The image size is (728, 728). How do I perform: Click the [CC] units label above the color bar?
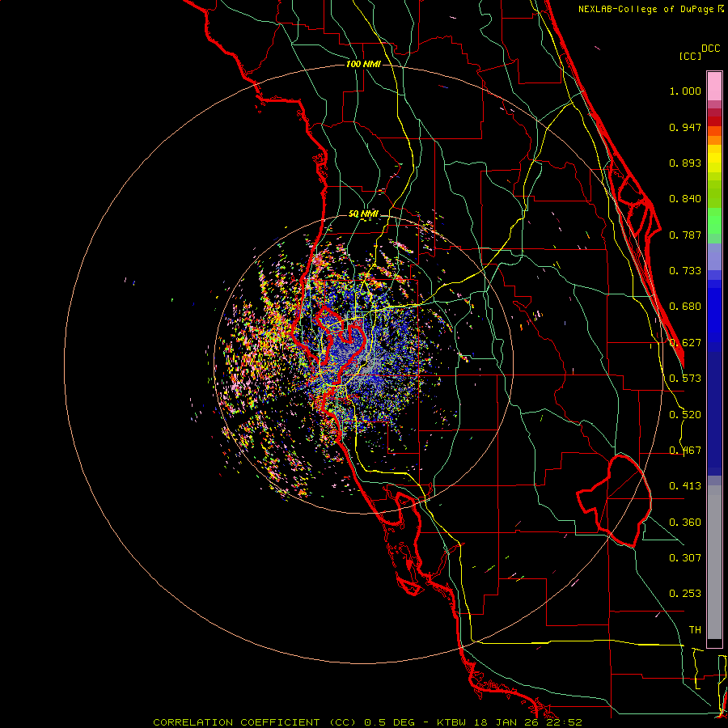[690, 56]
